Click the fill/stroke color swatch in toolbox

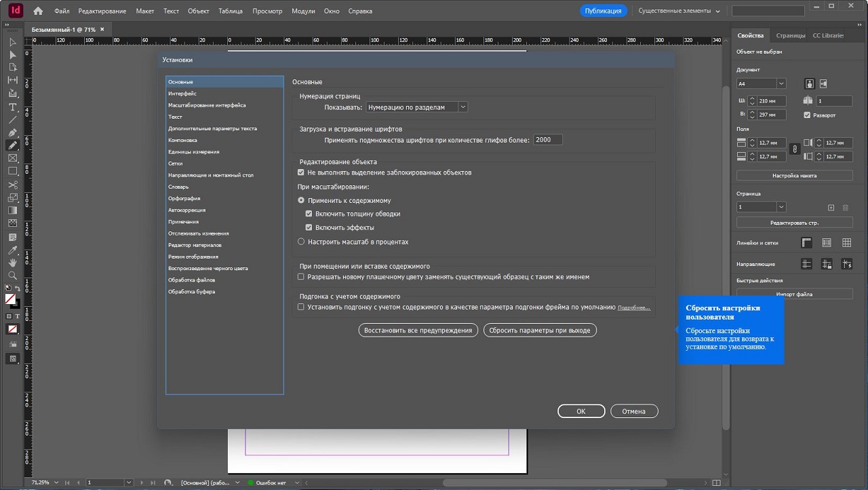[x=11, y=299]
